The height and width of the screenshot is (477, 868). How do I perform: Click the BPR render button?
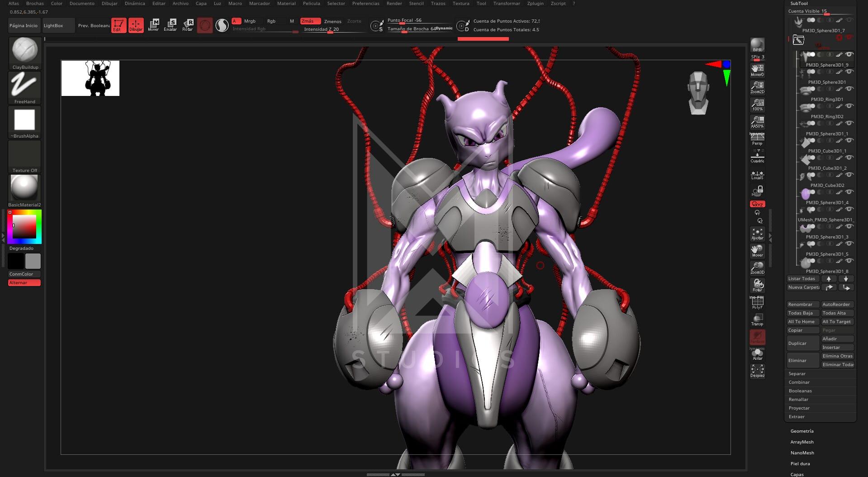[x=757, y=46]
